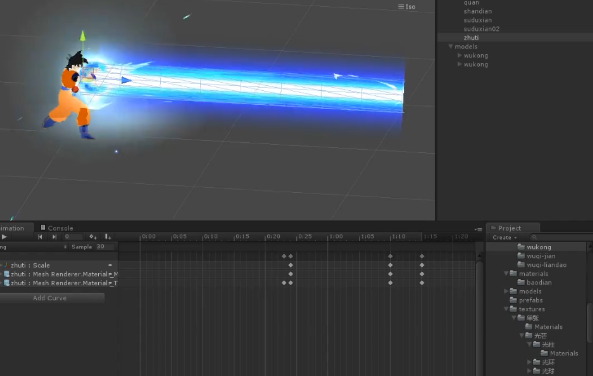Click the Add Event icon
This screenshot has height=376, width=593.
click(x=108, y=237)
